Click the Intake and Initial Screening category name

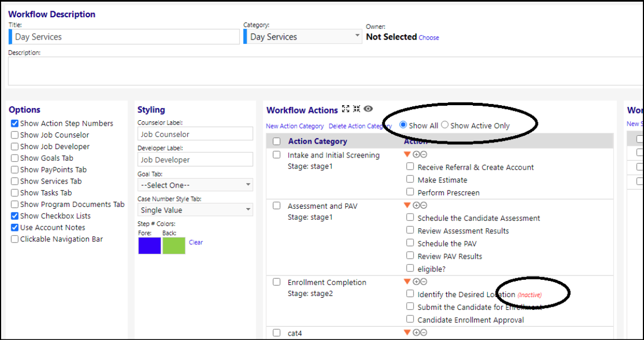[333, 155]
